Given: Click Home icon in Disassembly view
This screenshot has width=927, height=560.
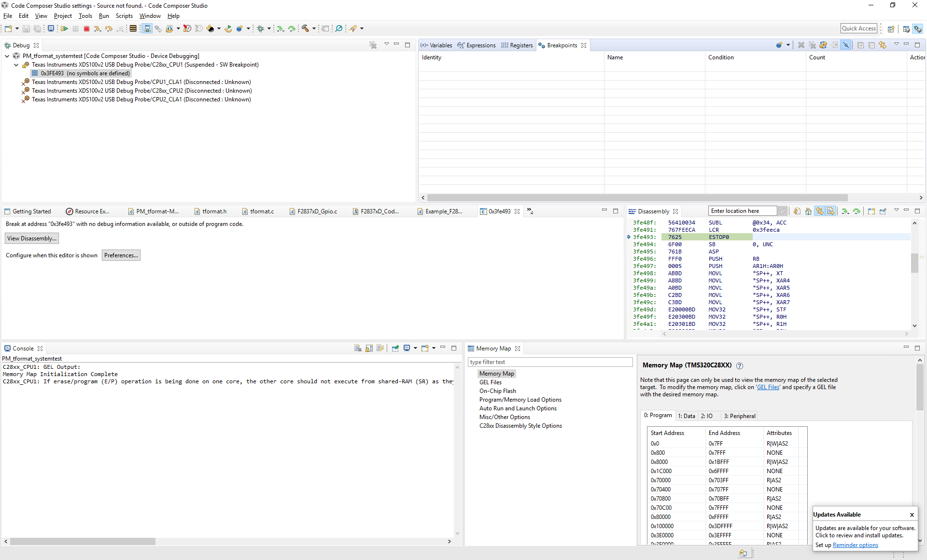Looking at the screenshot, I should [808, 211].
